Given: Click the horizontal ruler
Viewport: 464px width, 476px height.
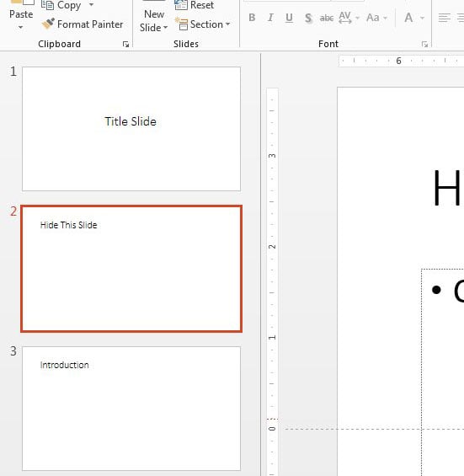Looking at the screenshot, I should pos(401,61).
